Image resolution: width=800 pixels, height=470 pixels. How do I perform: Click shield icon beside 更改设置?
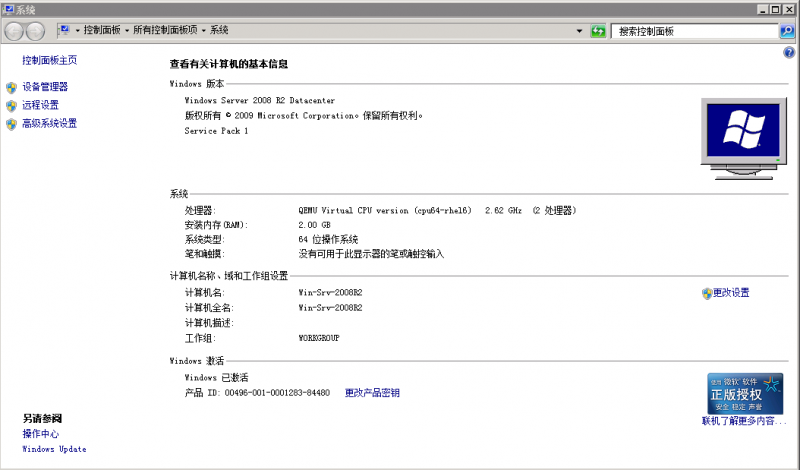point(707,293)
